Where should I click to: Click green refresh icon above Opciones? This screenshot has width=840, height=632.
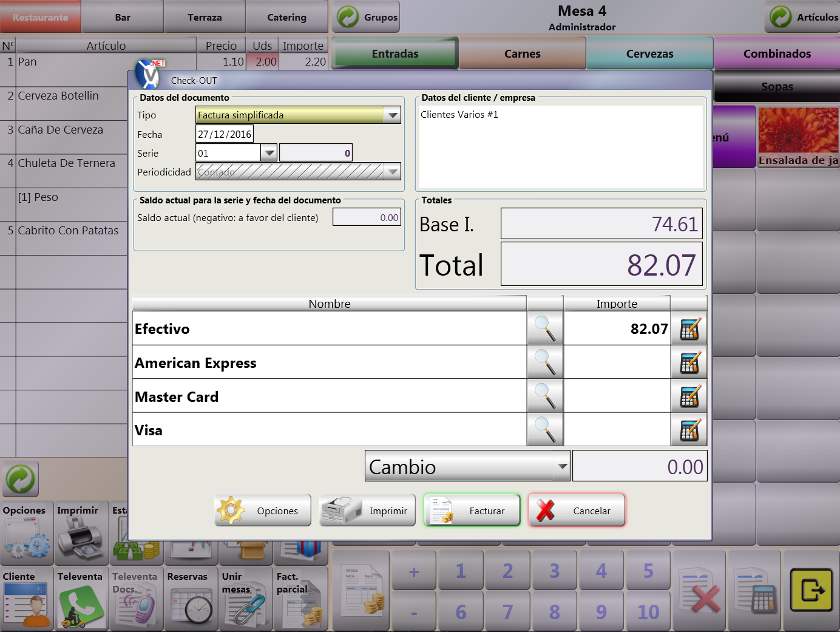(21, 479)
